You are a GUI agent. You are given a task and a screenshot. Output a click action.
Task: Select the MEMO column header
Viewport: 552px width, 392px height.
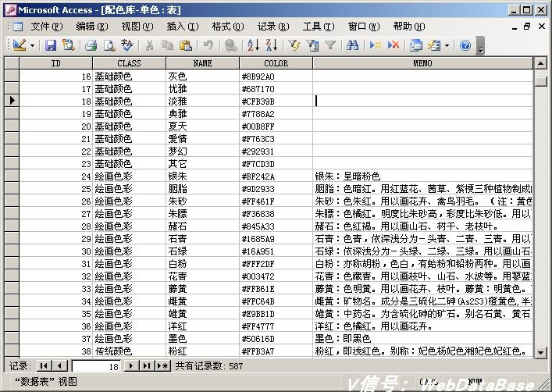[x=422, y=63]
